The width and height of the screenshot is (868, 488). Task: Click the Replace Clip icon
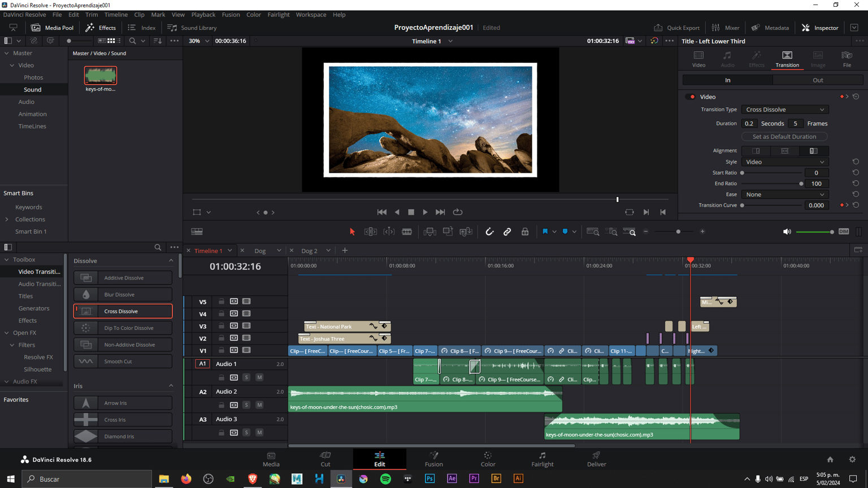tap(466, 232)
